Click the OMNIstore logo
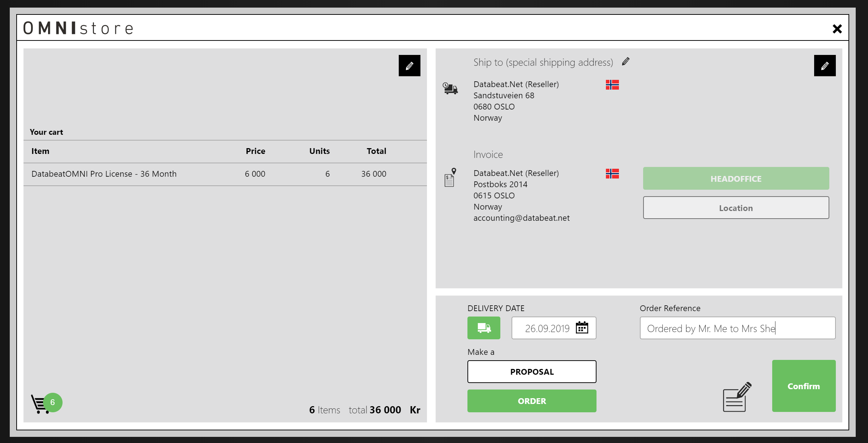The width and height of the screenshot is (868, 443). click(78, 28)
